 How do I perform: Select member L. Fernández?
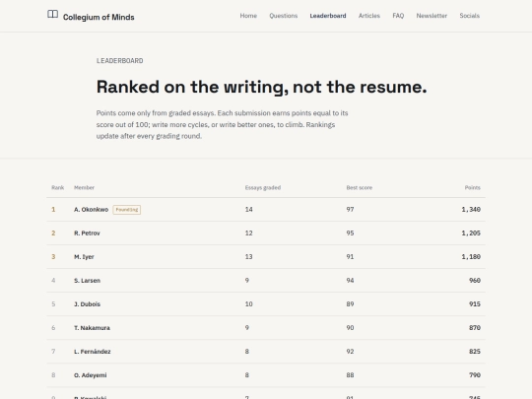point(93,352)
